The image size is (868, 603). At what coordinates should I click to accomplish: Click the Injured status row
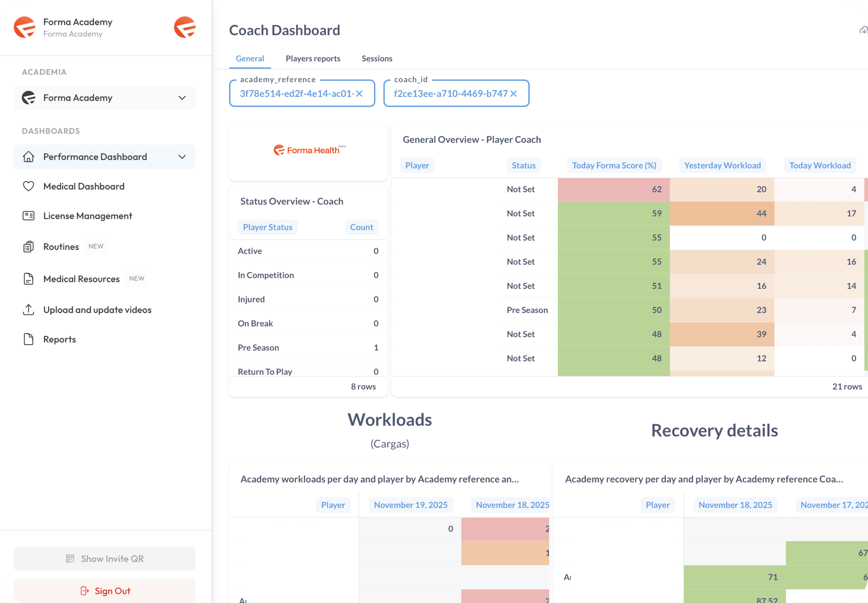click(x=308, y=299)
